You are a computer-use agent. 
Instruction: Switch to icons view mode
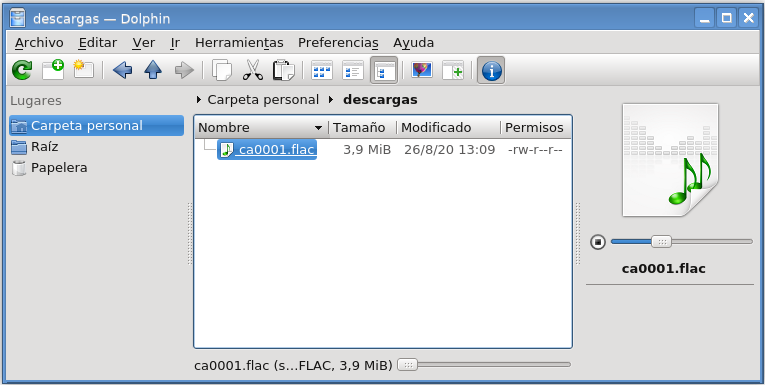322,70
